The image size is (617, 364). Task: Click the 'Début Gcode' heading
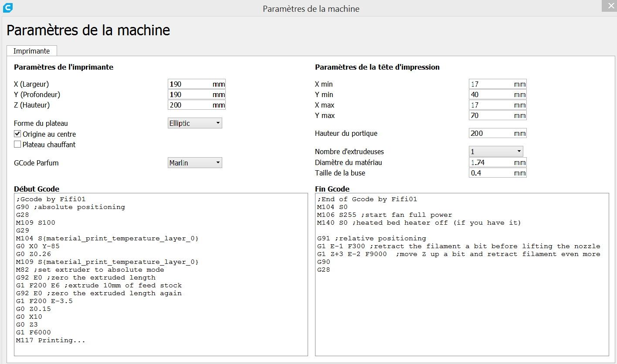[x=37, y=189]
